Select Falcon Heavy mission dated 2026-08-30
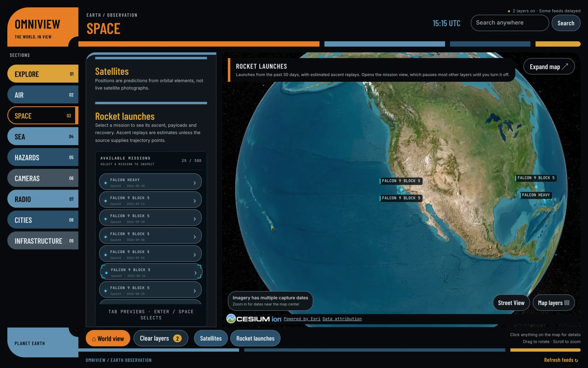588x368 pixels. (x=151, y=182)
